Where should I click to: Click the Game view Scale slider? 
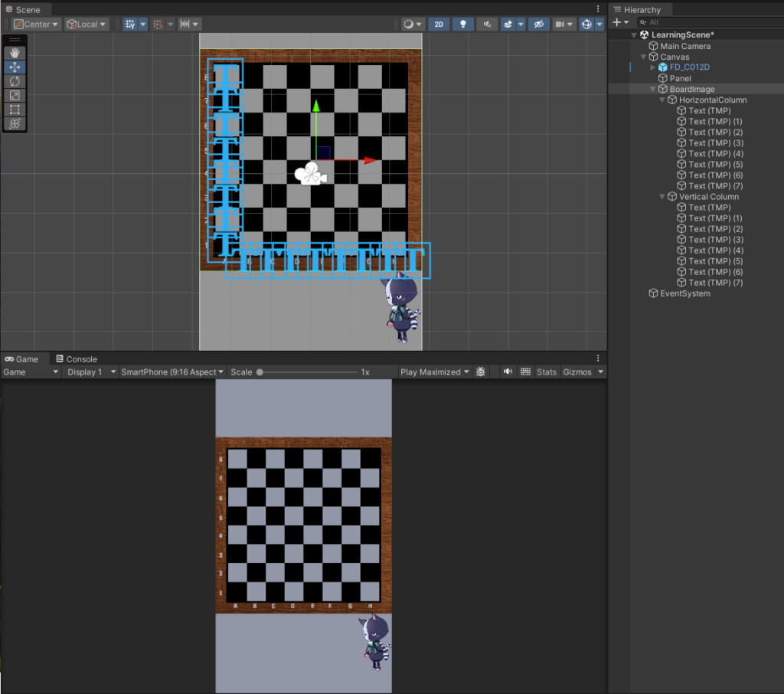[306, 372]
